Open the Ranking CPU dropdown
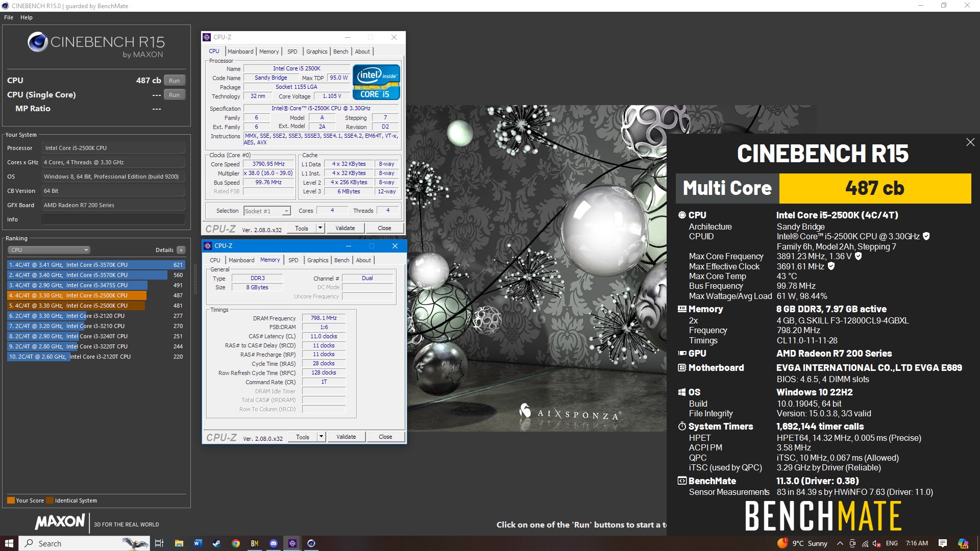The width and height of the screenshot is (980, 551). pyautogui.click(x=49, y=250)
